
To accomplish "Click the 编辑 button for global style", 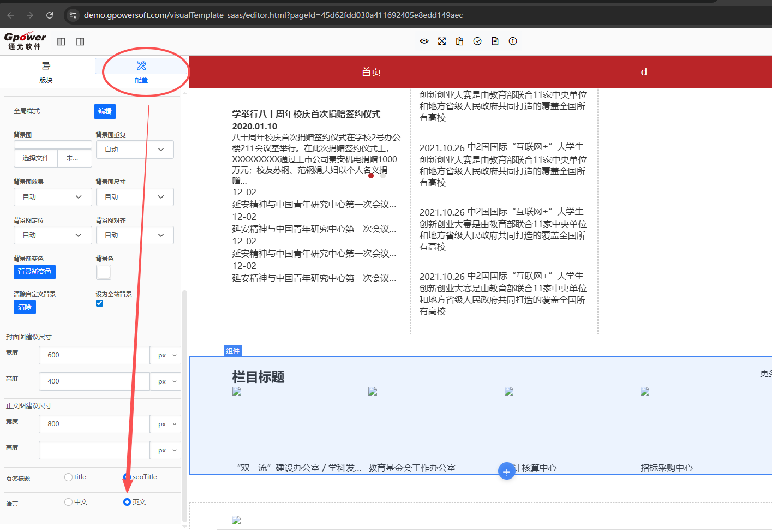I will pos(105,111).
